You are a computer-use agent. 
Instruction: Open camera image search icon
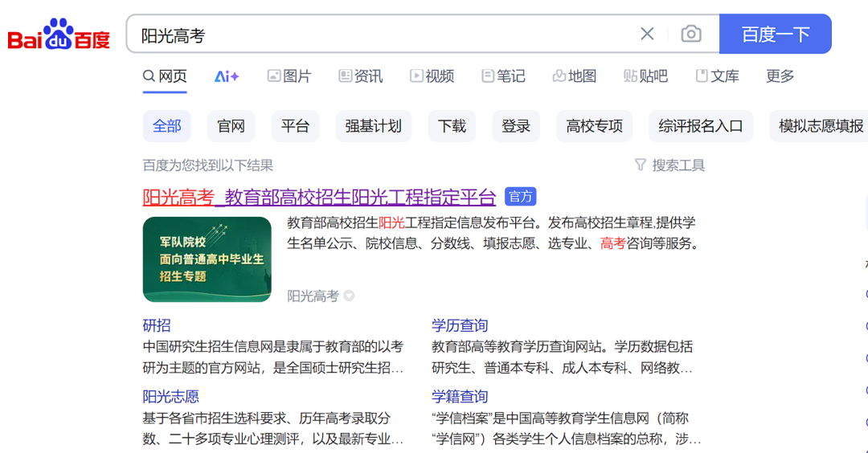pos(690,34)
